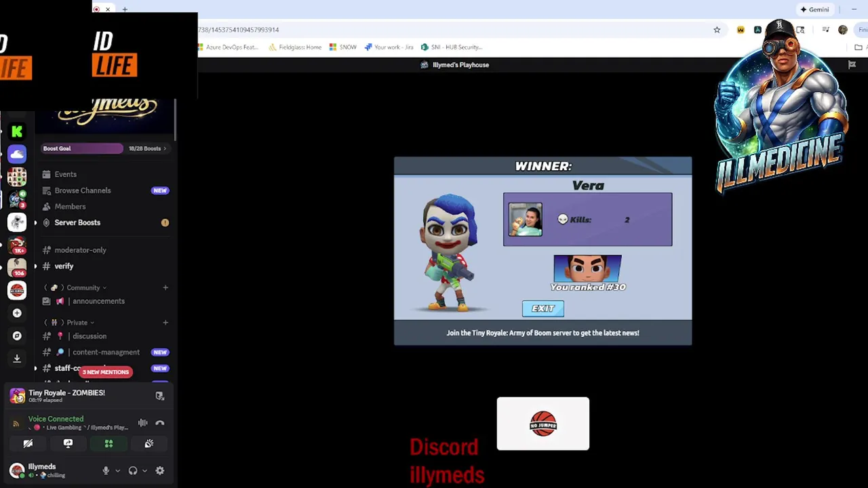Click Join Tiny Royale server banner
Image resolution: width=868 pixels, height=488 pixels.
click(542, 333)
